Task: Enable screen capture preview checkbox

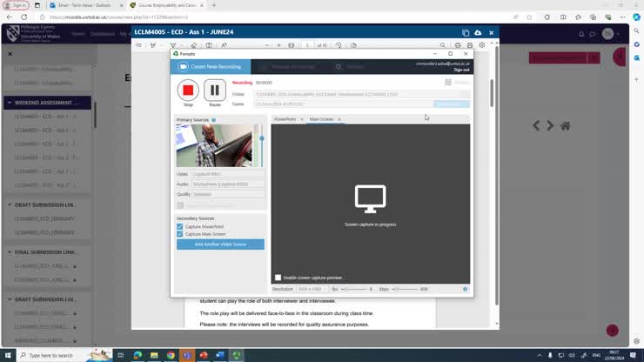Action: tap(278, 278)
